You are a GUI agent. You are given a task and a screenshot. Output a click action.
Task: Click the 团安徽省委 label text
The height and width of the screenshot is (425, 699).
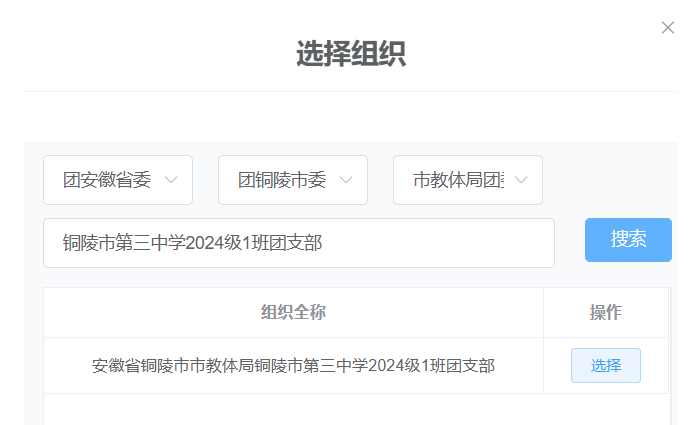[107, 180]
